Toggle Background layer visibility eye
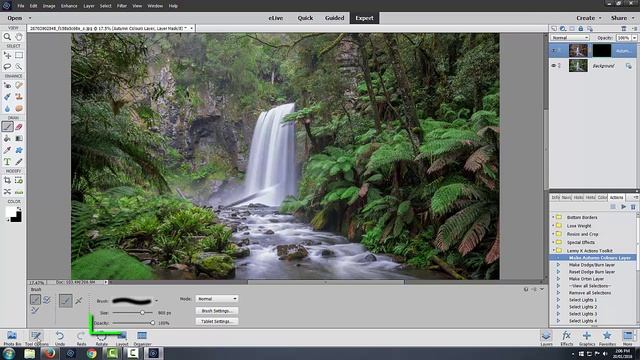The height and width of the screenshot is (360, 640). click(x=553, y=65)
